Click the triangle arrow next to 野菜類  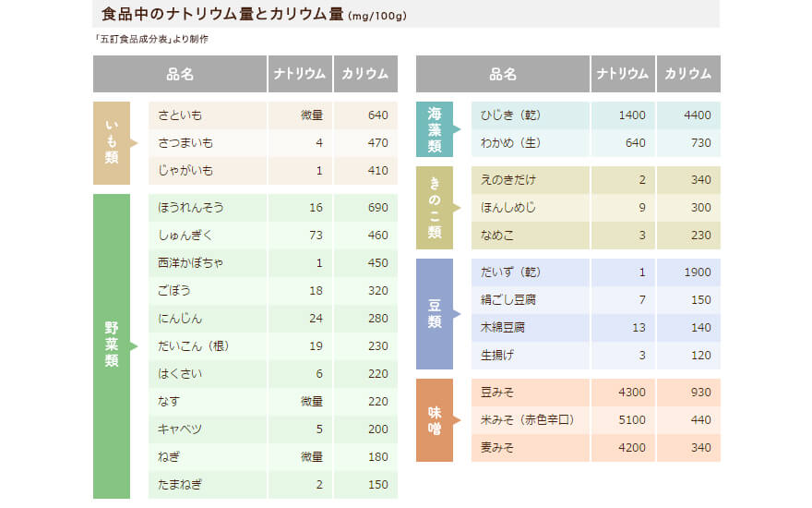(x=134, y=346)
